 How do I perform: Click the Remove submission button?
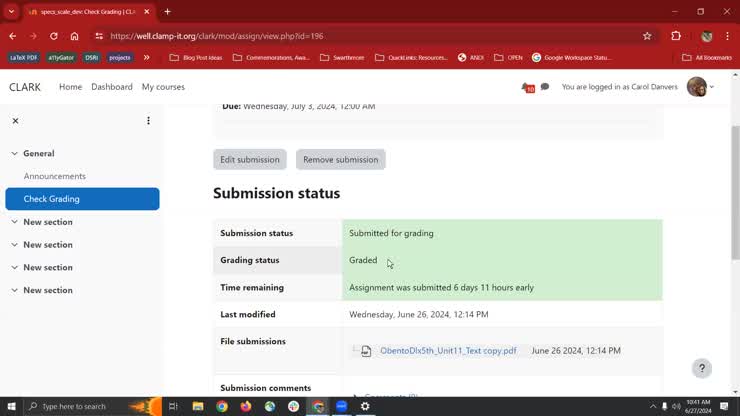pos(340,160)
